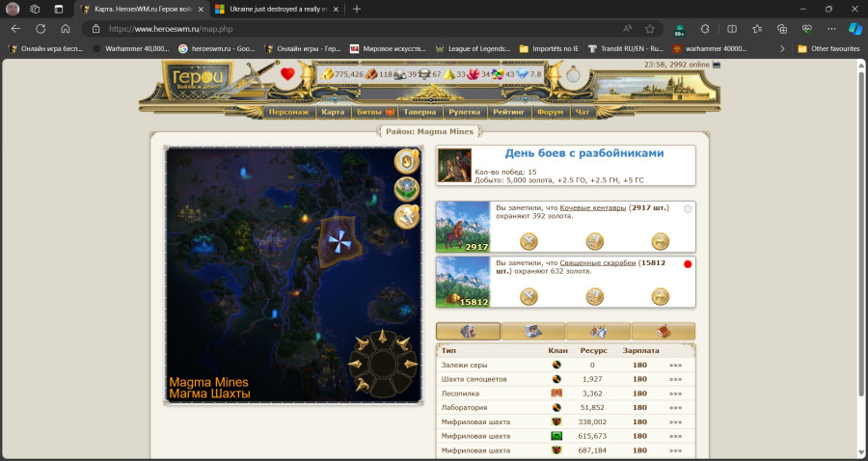
Task: Click the red crystals resource icon
Action: point(474,74)
